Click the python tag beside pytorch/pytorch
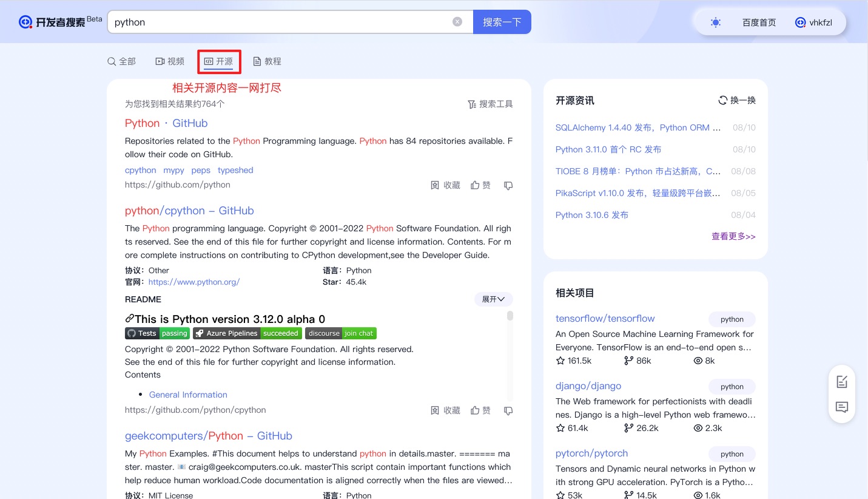This screenshot has height=499, width=868. 732,454
